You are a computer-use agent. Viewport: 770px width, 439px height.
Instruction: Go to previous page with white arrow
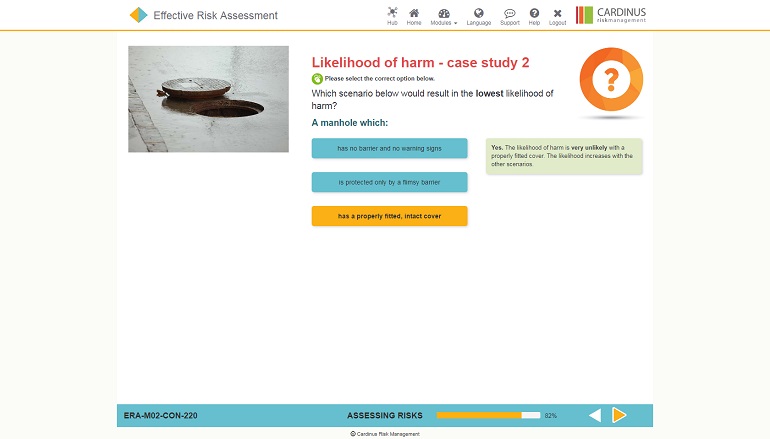click(595, 415)
